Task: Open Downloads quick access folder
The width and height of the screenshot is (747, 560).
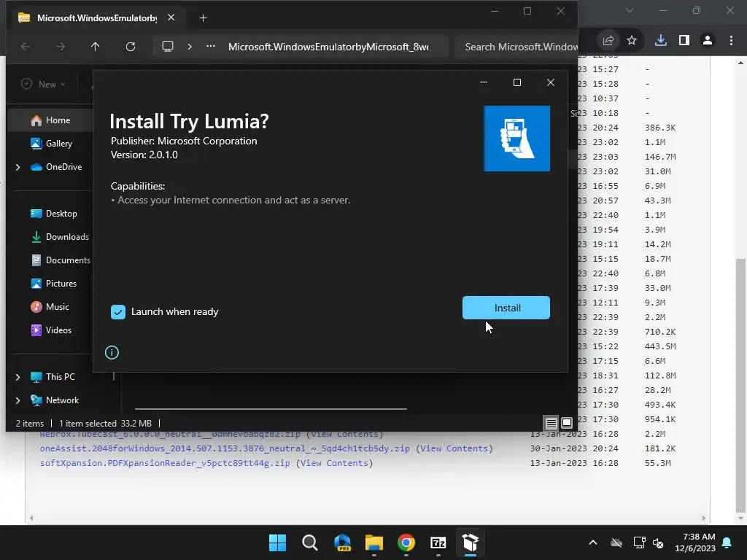Action: pyautogui.click(x=60, y=237)
